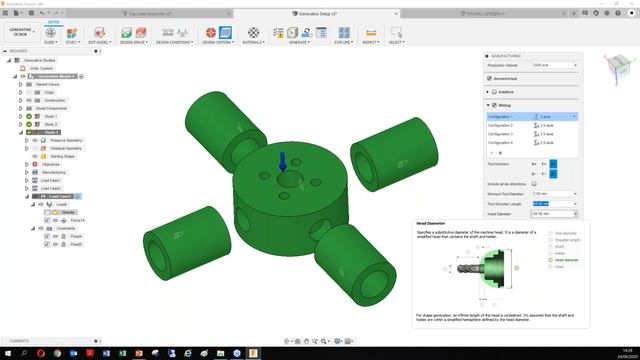Click the Inspect measure icon
This screenshot has height=360, width=640.
point(371,33)
